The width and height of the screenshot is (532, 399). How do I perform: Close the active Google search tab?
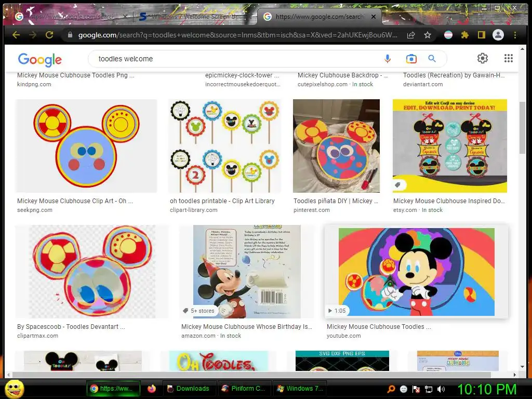pyautogui.click(x=373, y=16)
